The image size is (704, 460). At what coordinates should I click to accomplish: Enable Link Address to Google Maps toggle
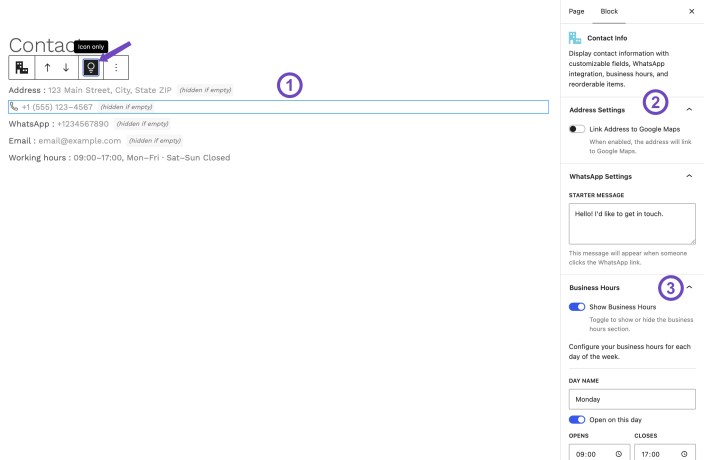click(577, 129)
